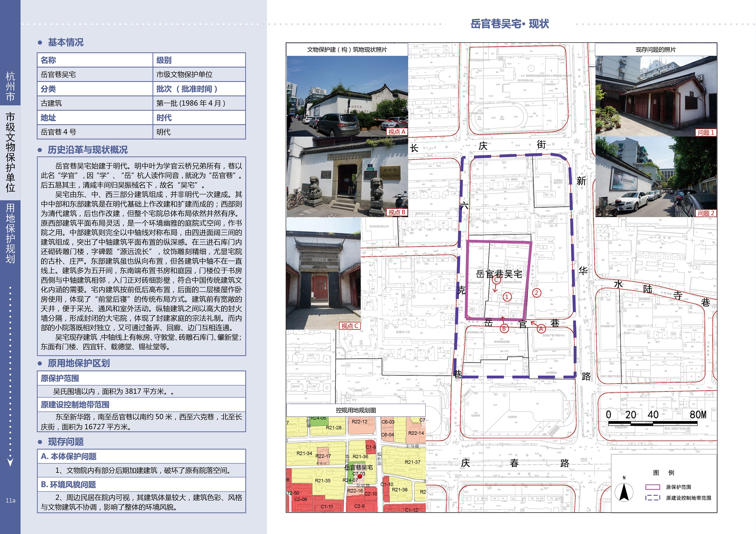
Task: Open the 视点 B photo with stone lions
Action: click(347, 177)
